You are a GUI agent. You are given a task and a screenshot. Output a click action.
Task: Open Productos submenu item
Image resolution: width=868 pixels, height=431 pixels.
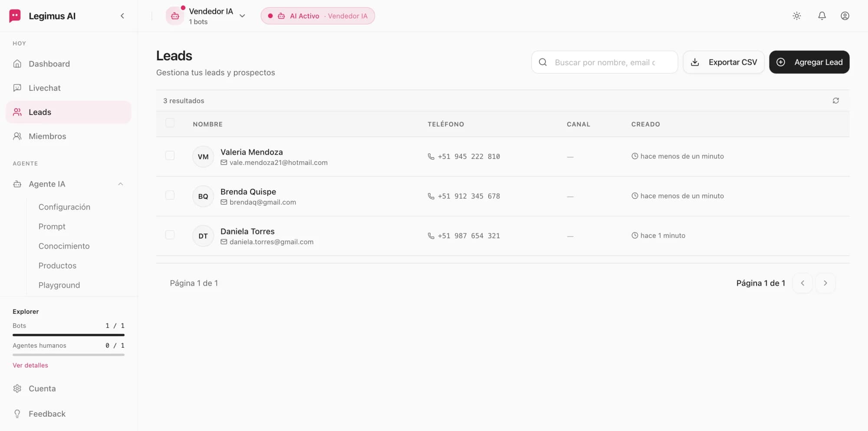pyautogui.click(x=57, y=266)
